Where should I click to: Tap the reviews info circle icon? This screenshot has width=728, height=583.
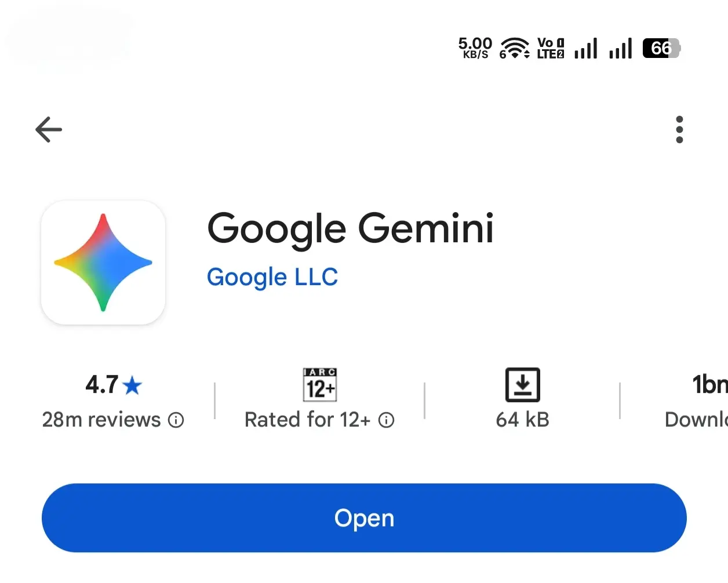176,420
